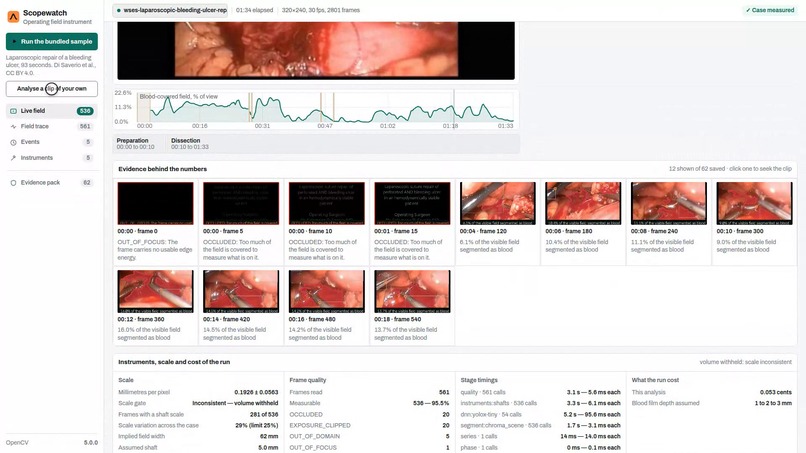This screenshot has width=806, height=453.
Task: Click the Case measured status badge
Action: (x=770, y=10)
